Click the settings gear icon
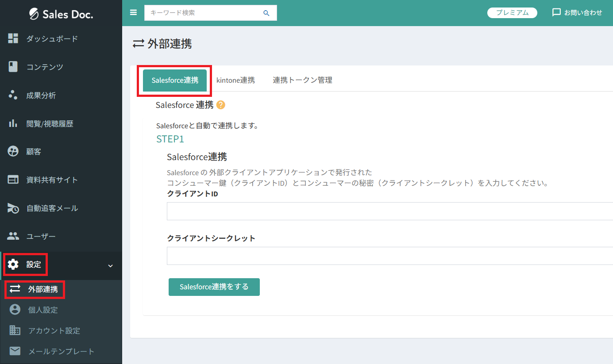 pos(13,264)
